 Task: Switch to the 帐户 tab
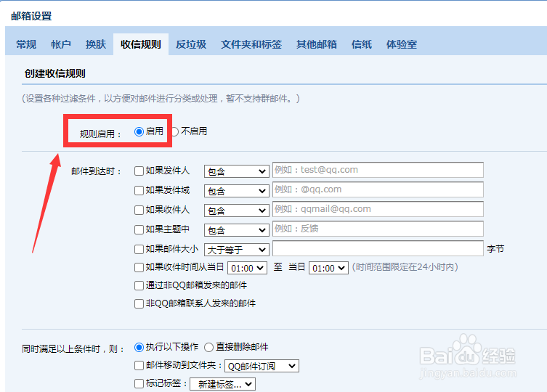click(x=61, y=44)
